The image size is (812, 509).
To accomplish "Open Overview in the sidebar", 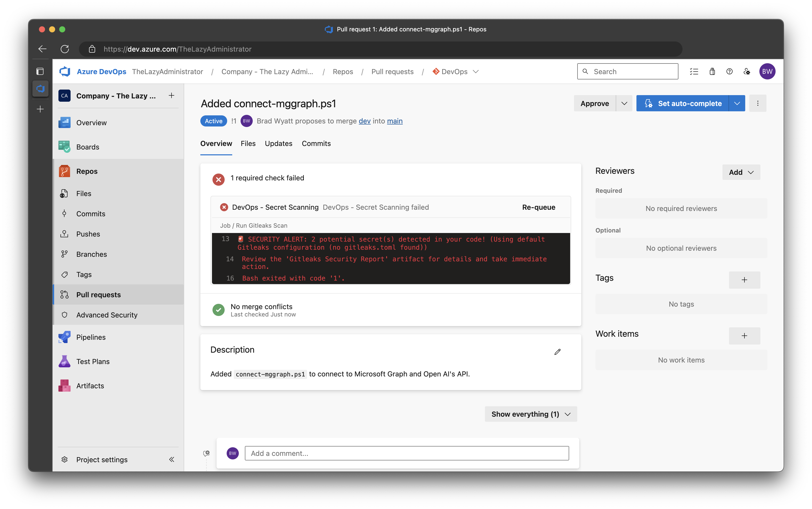I will pyautogui.click(x=118, y=122).
